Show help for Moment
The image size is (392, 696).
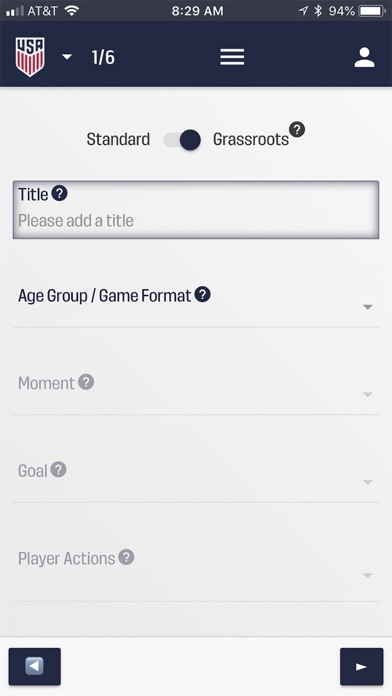86,382
